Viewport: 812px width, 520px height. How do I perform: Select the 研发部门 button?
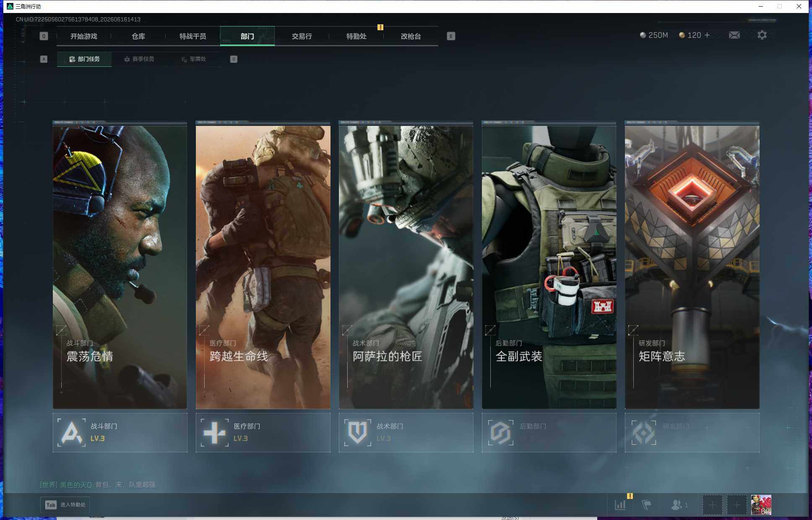(x=692, y=432)
